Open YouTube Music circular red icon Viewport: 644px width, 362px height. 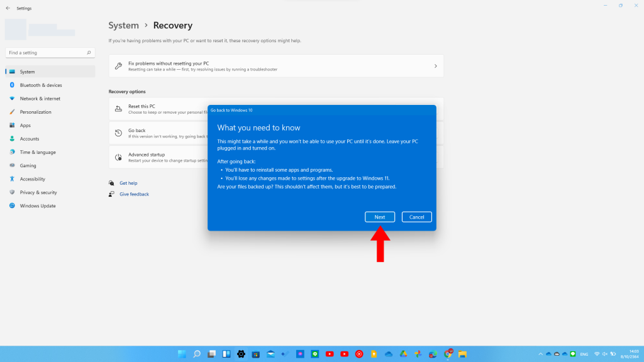(359, 354)
